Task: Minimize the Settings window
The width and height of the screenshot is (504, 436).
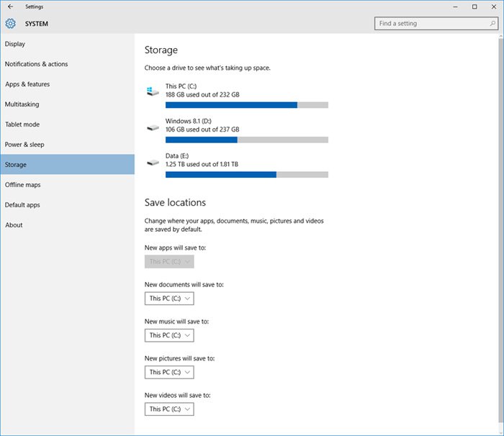Action: [455, 6]
